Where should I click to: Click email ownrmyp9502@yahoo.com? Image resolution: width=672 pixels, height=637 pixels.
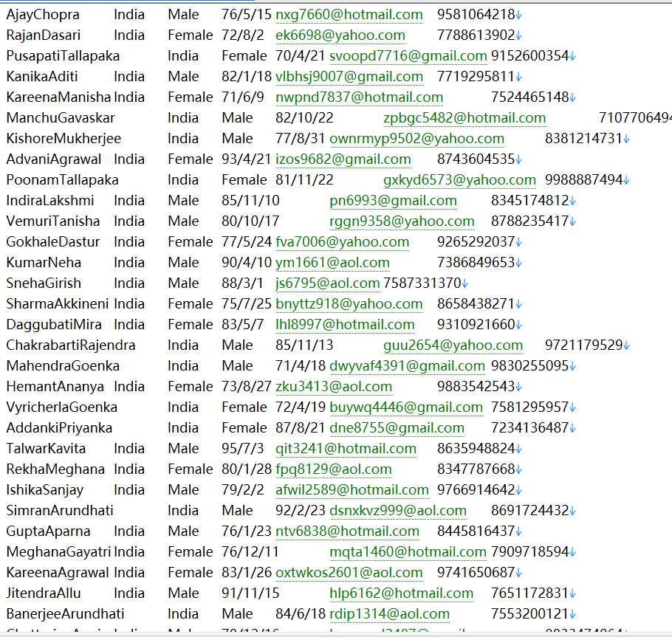[x=416, y=138]
